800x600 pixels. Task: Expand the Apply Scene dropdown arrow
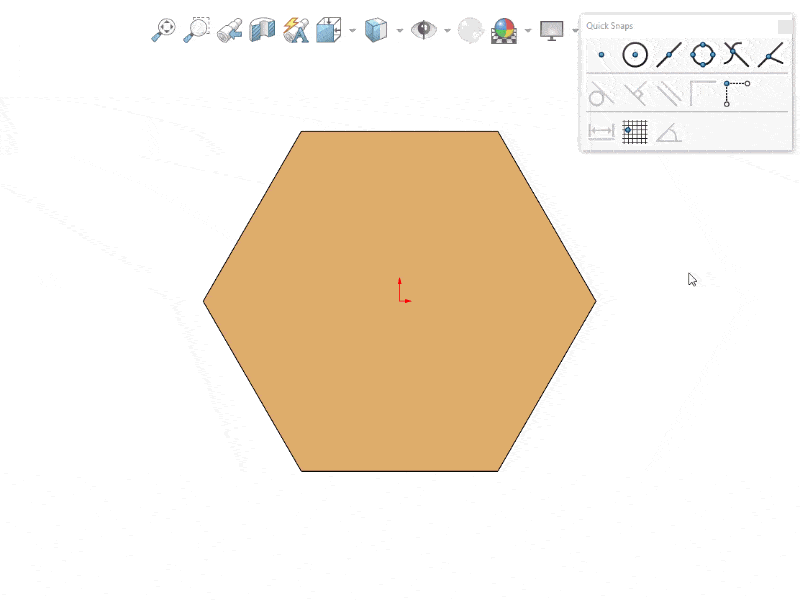pyautogui.click(x=528, y=31)
